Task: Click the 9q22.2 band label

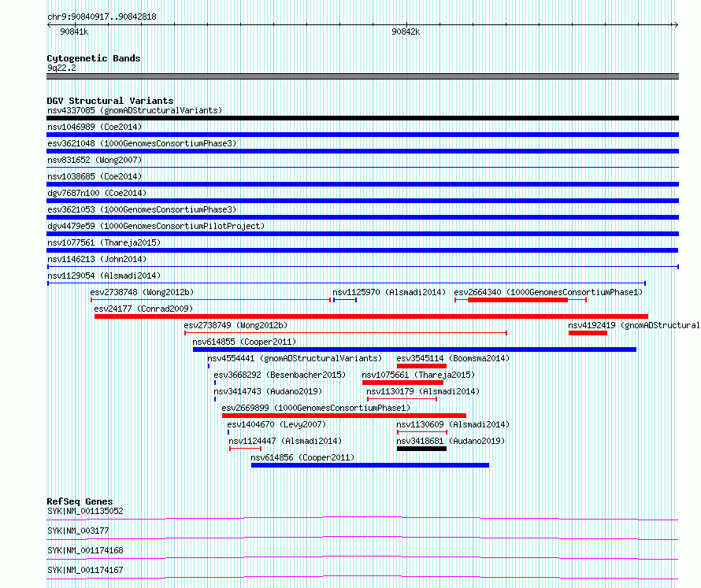Action: [x=61, y=68]
